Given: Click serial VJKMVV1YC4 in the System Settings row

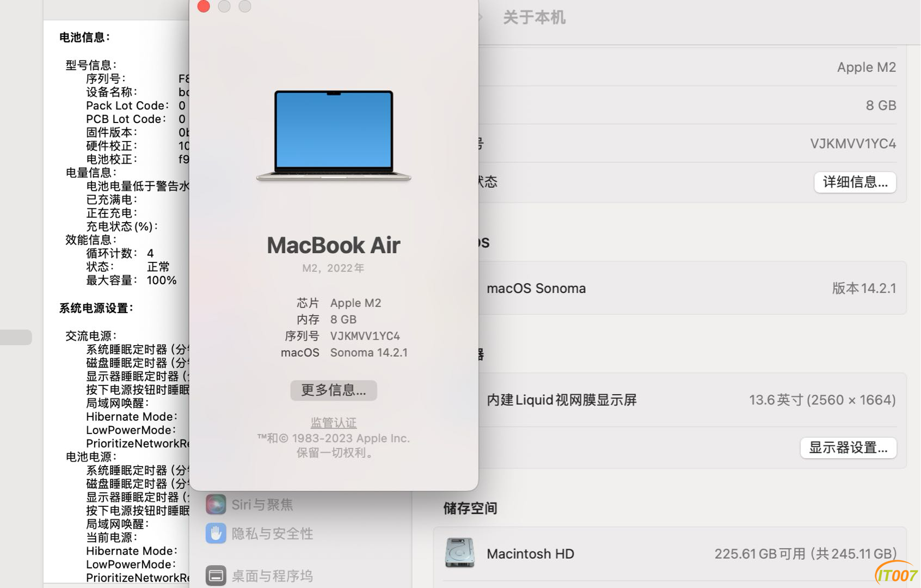Looking at the screenshot, I should [853, 144].
